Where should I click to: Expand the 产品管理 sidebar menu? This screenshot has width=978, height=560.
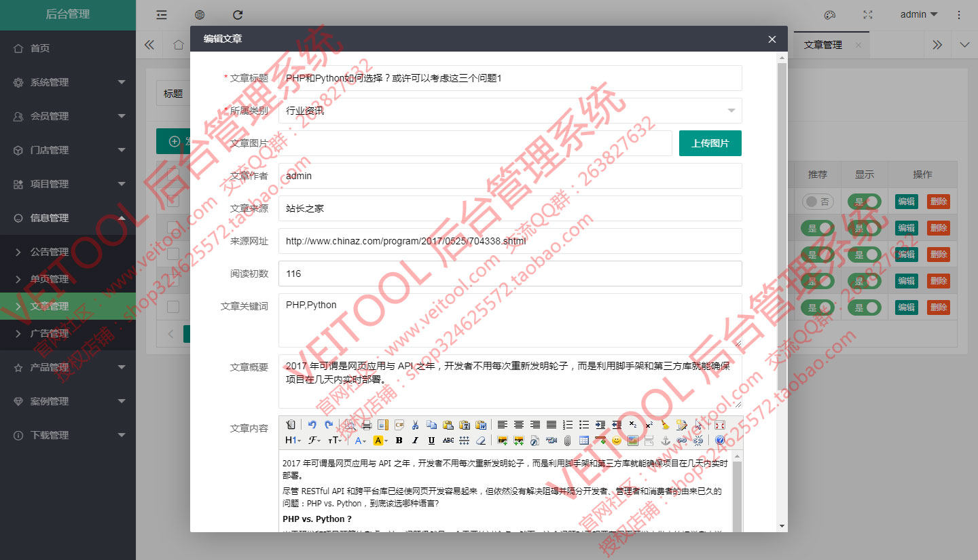click(x=68, y=367)
